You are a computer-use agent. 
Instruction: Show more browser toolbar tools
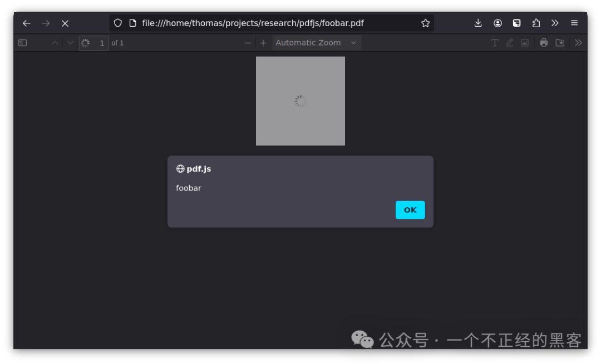pos(555,23)
